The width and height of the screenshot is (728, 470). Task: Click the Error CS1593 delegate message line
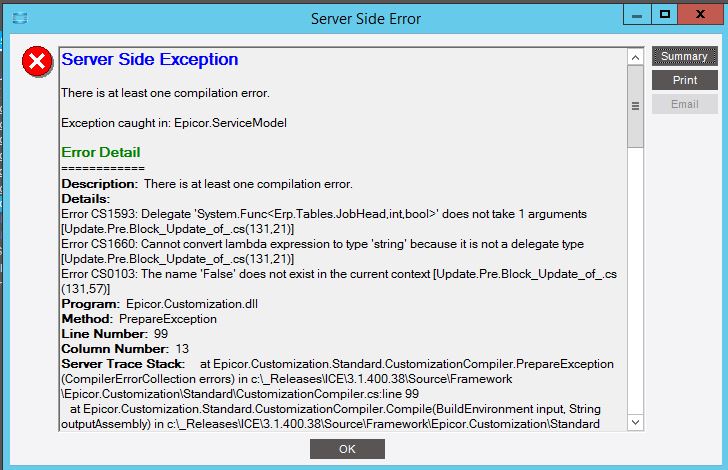click(324, 214)
